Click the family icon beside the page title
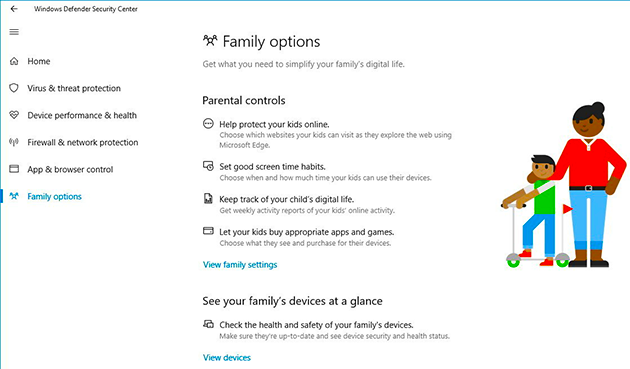This screenshot has height=369, width=630. tap(210, 41)
